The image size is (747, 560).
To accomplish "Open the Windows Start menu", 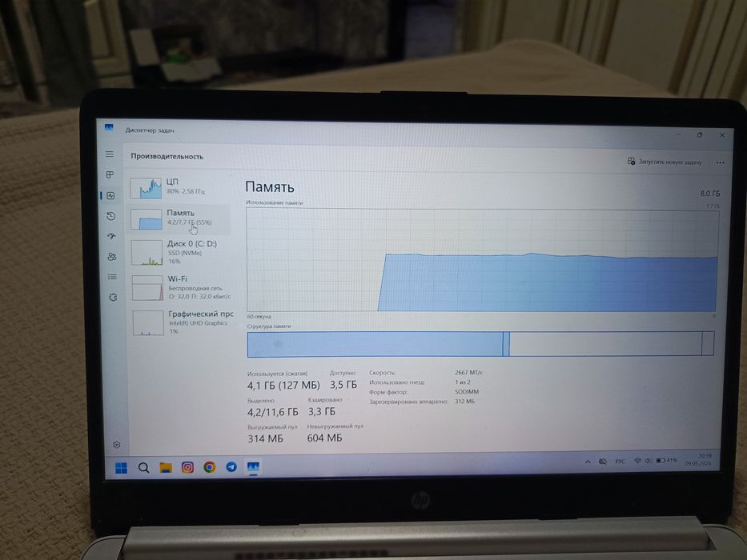I will (x=122, y=468).
